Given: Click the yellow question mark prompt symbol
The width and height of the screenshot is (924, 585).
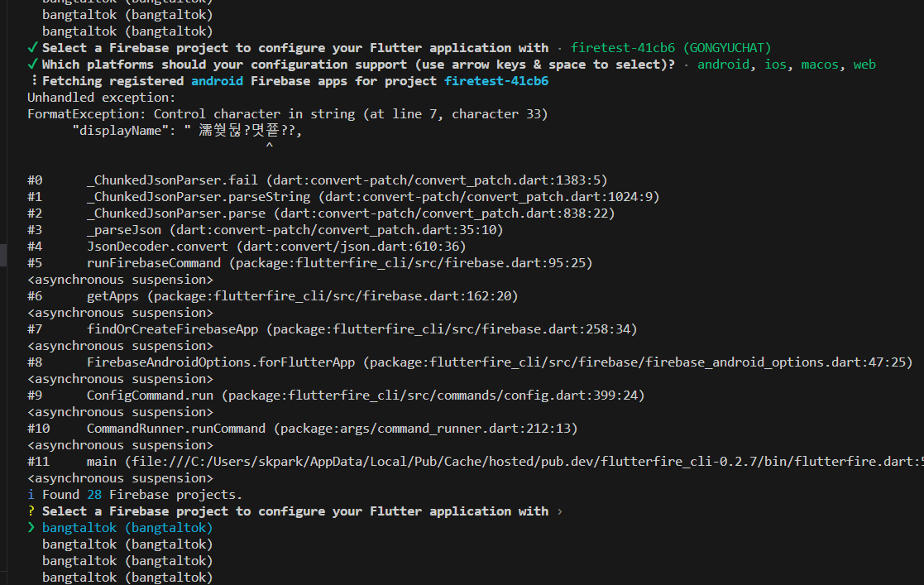Looking at the screenshot, I should point(31,511).
